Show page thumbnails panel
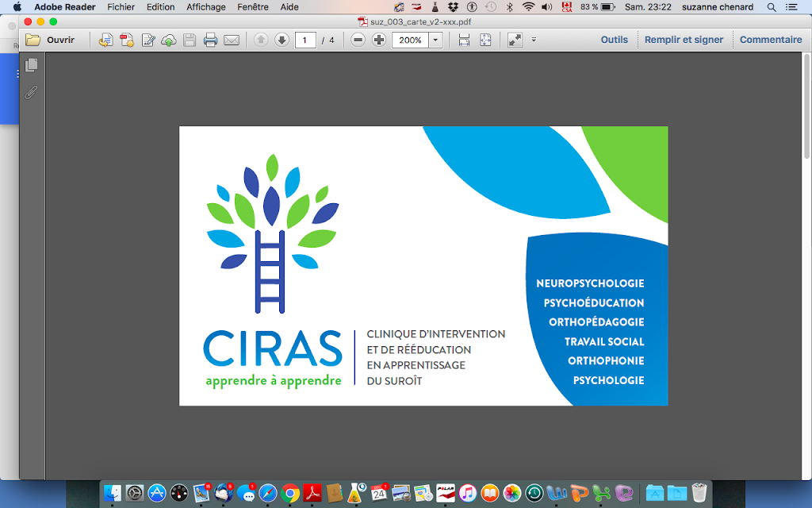The width and height of the screenshot is (812, 508). point(32,65)
